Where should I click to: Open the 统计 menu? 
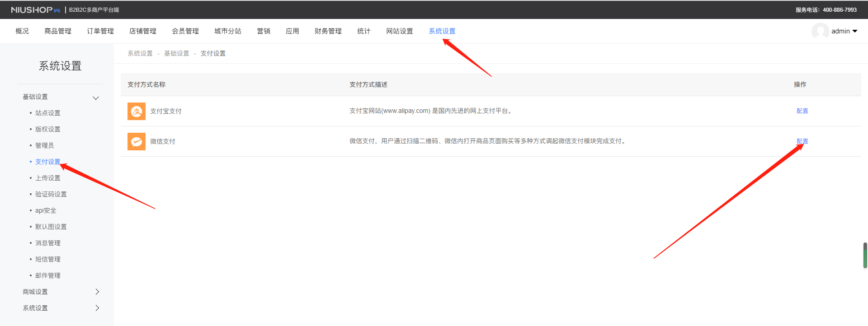pyautogui.click(x=364, y=31)
